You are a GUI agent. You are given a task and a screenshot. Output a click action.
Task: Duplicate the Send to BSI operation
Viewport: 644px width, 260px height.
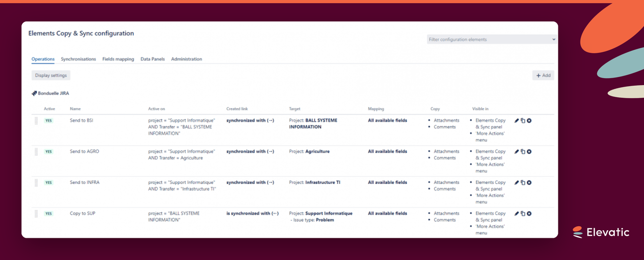click(523, 120)
